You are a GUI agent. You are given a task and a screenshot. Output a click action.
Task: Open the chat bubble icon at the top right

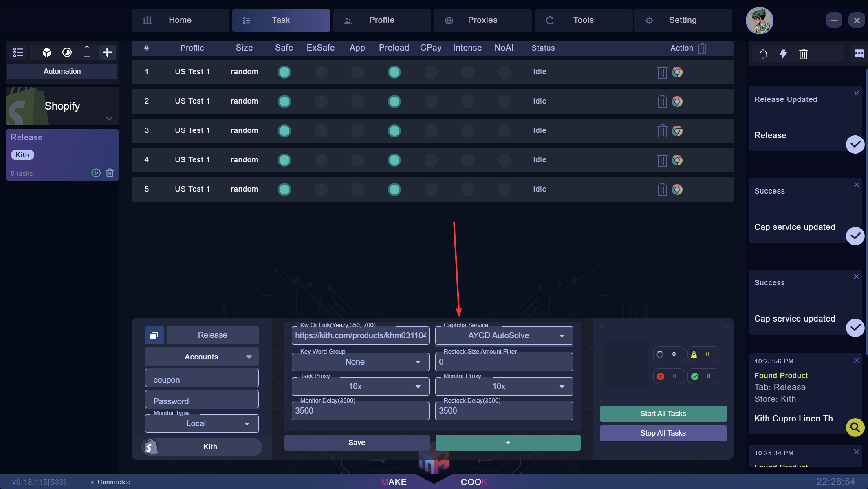[x=859, y=54]
